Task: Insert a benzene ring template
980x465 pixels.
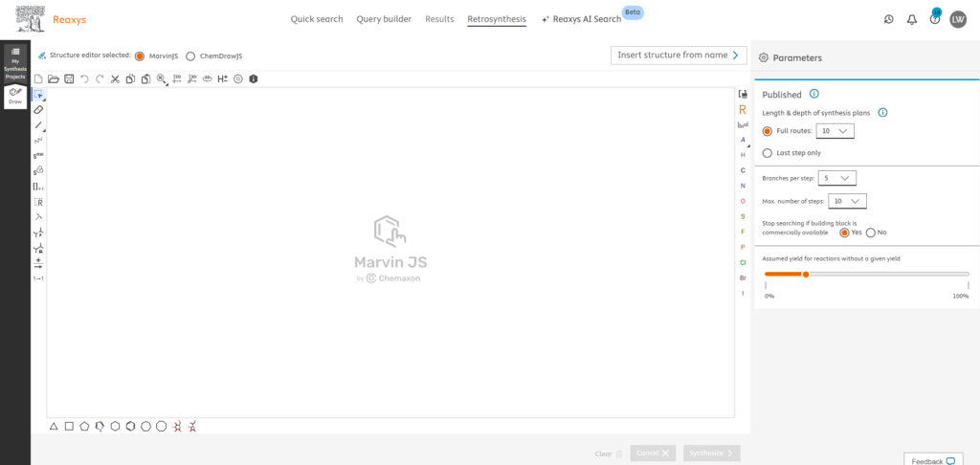Action: (x=130, y=426)
